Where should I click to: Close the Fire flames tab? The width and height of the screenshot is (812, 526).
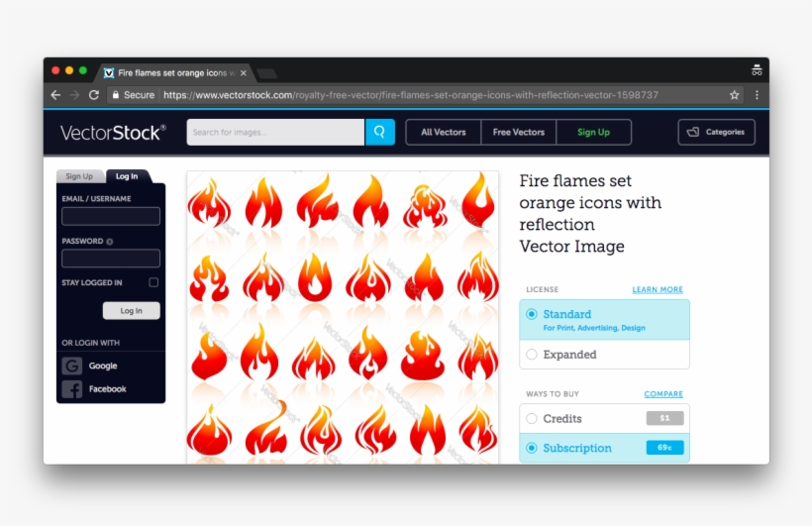point(244,73)
